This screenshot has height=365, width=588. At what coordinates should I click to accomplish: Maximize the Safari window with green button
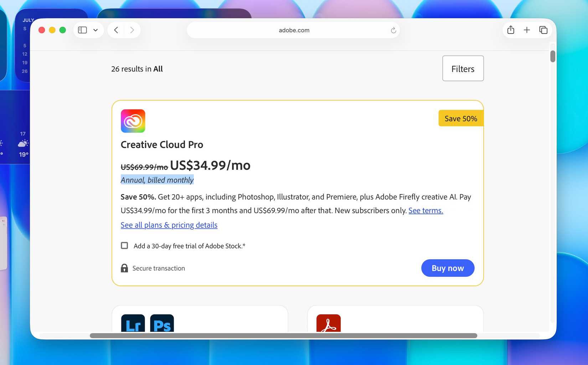(x=63, y=30)
